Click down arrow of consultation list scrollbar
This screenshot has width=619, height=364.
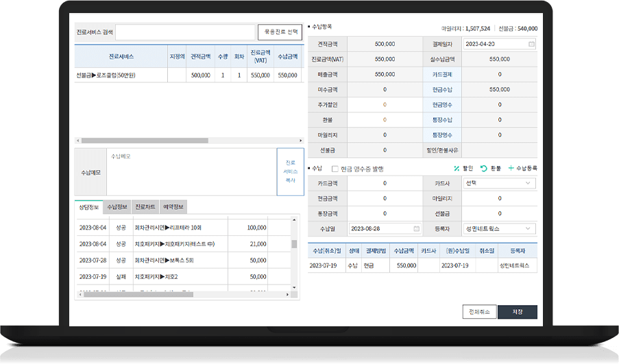[x=294, y=287]
